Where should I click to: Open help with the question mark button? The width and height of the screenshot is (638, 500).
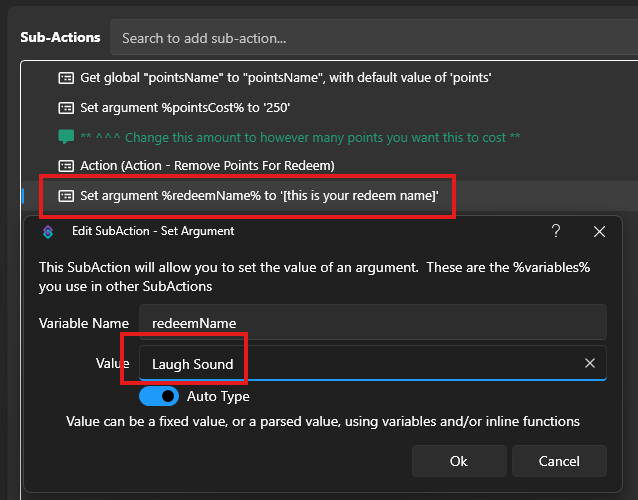tap(556, 231)
